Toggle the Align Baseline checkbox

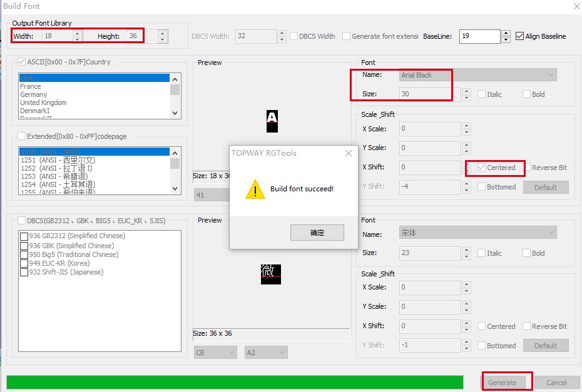[520, 36]
